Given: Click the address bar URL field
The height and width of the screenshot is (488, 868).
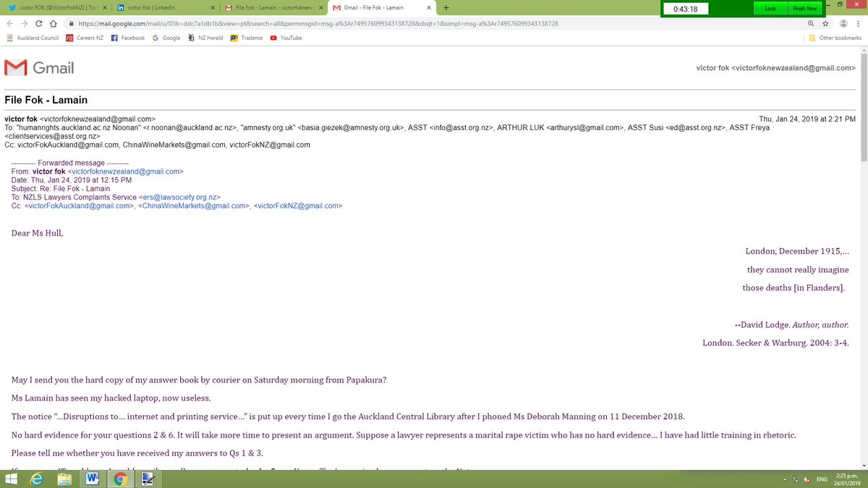Looking at the screenshot, I should [434, 23].
